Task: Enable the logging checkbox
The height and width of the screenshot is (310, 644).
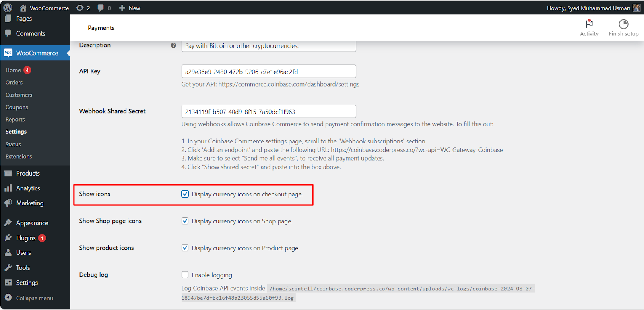Action: [185, 275]
